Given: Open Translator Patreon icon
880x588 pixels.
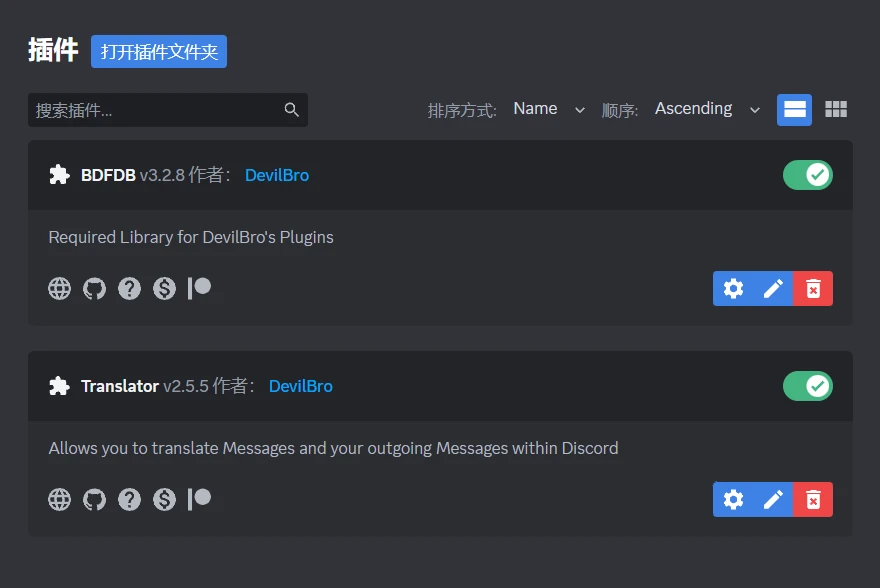Looking at the screenshot, I should [x=199, y=499].
